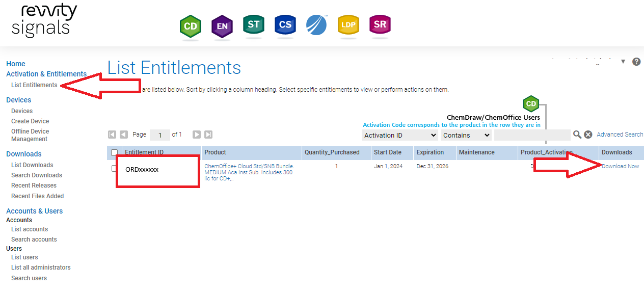Open the Revvity Signals logo
Image resolution: width=644 pixels, height=293 pixels.
click(44, 20)
